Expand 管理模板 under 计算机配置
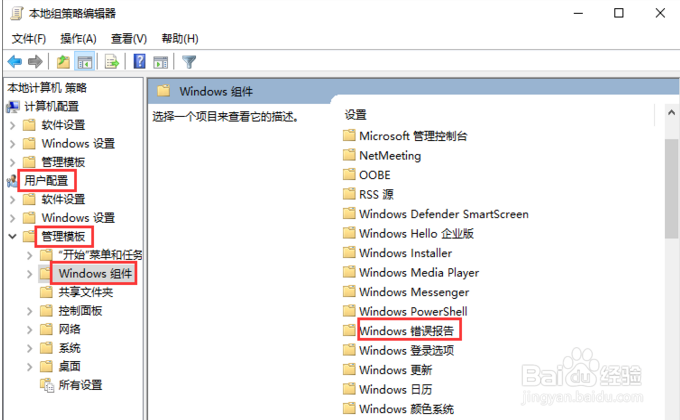The height and width of the screenshot is (420, 680). point(13,162)
